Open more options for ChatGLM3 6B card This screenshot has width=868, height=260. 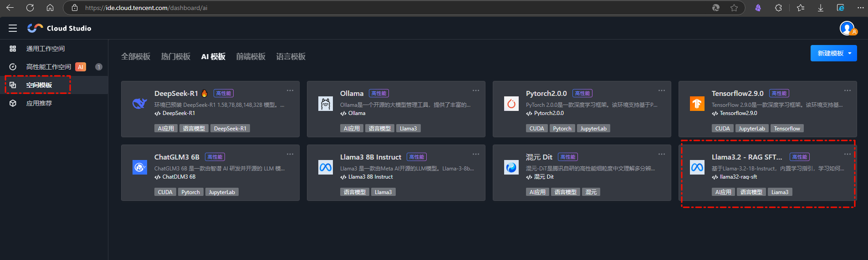coord(290,154)
